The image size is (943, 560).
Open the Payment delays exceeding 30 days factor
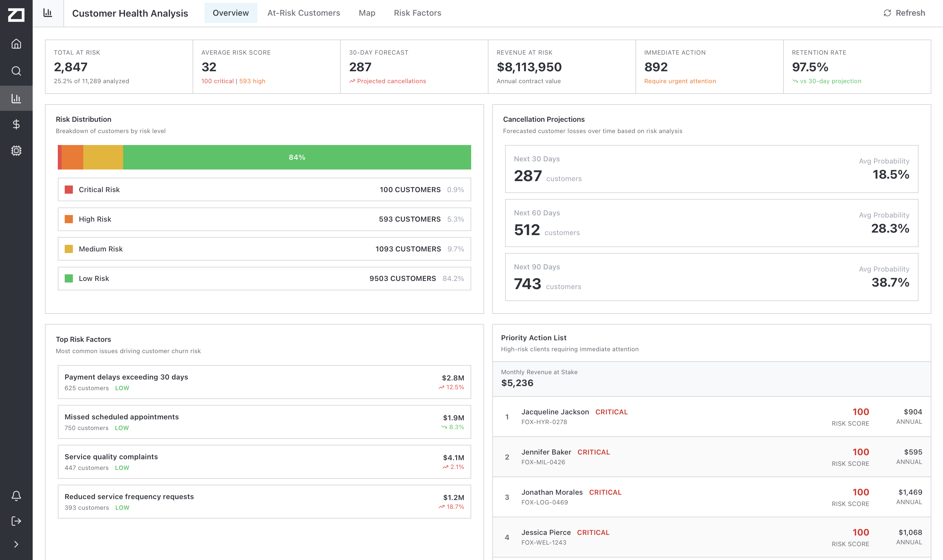point(264,382)
